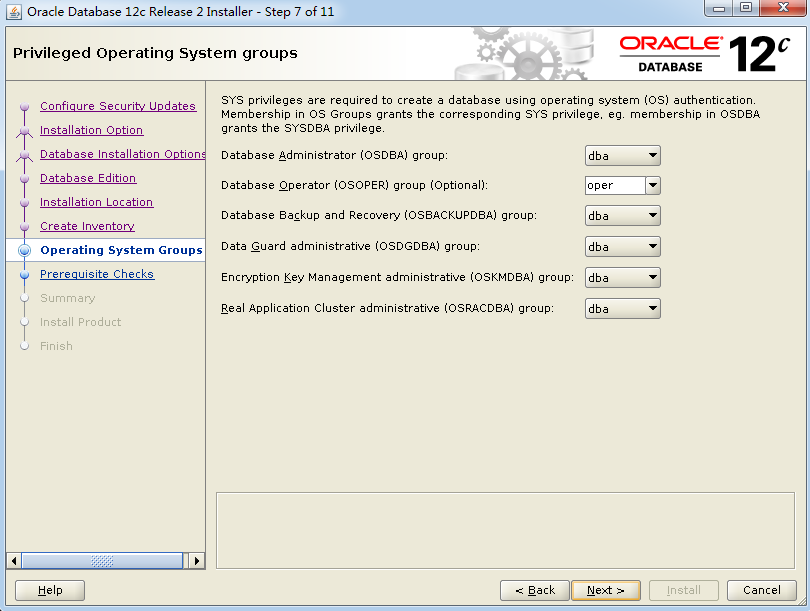Screen dimensions: 810x611
Task: Click the empty message area at bottom
Action: (x=505, y=530)
